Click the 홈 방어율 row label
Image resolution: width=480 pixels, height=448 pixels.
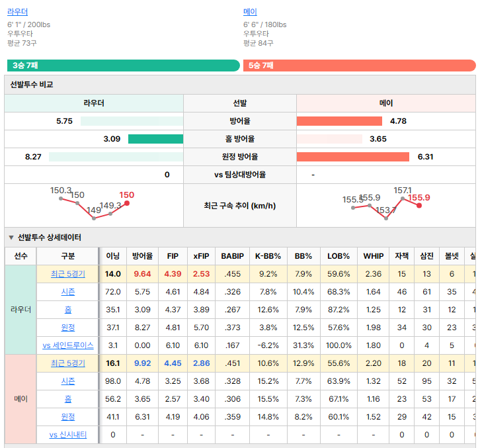[240, 139]
